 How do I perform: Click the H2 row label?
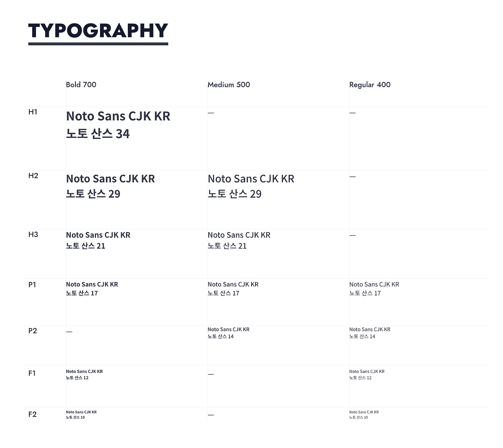33,176
